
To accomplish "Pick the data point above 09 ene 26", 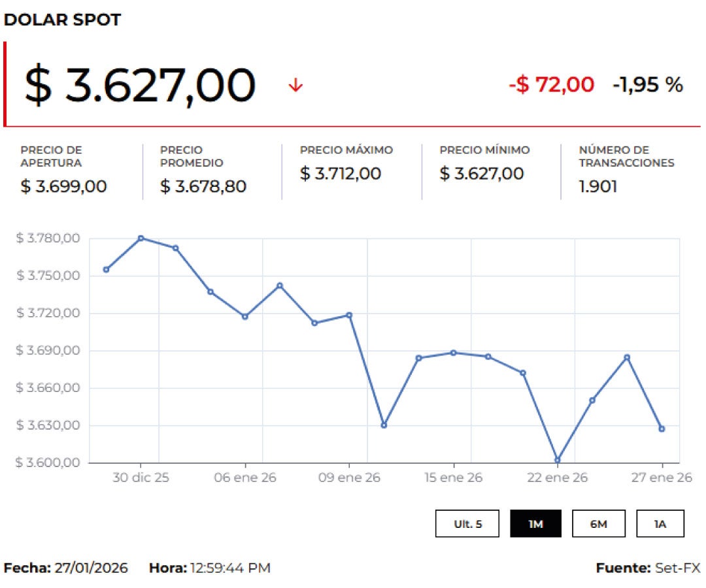I will pyautogui.click(x=349, y=315).
